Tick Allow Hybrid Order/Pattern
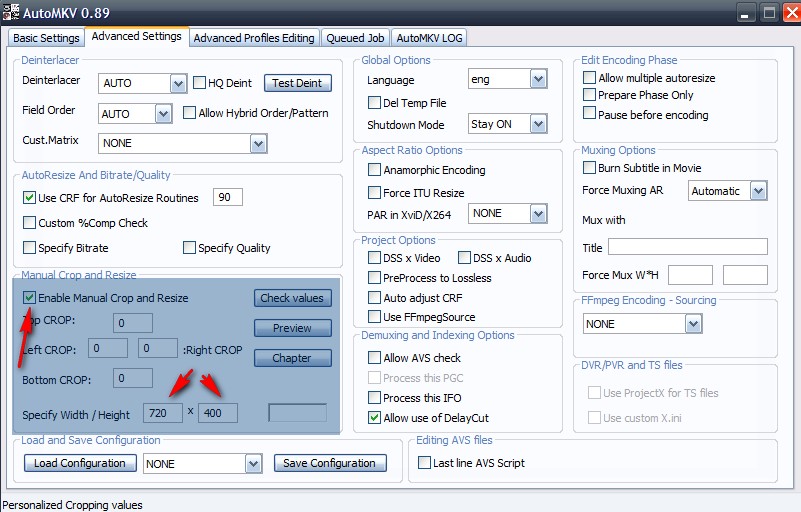 (189, 112)
